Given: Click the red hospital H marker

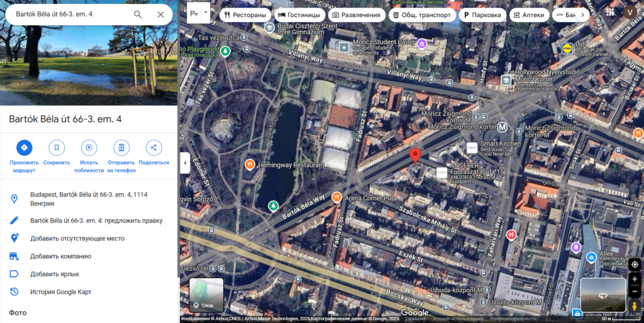Looking at the screenshot, I should point(511,235).
